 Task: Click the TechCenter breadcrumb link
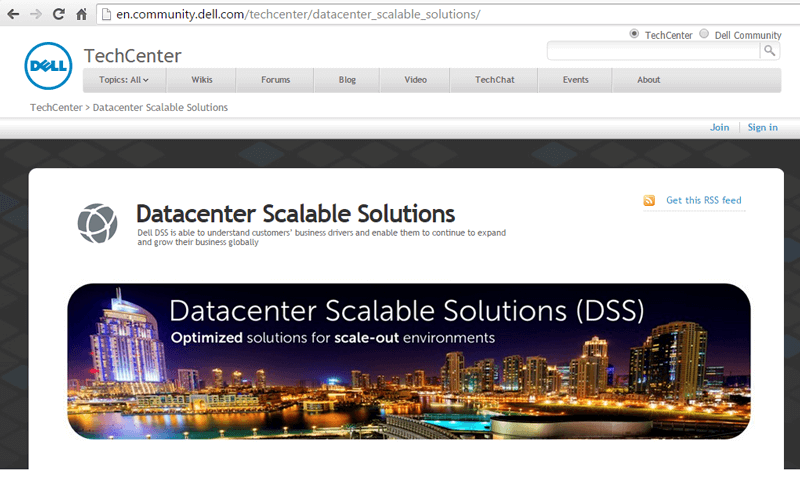click(x=56, y=108)
